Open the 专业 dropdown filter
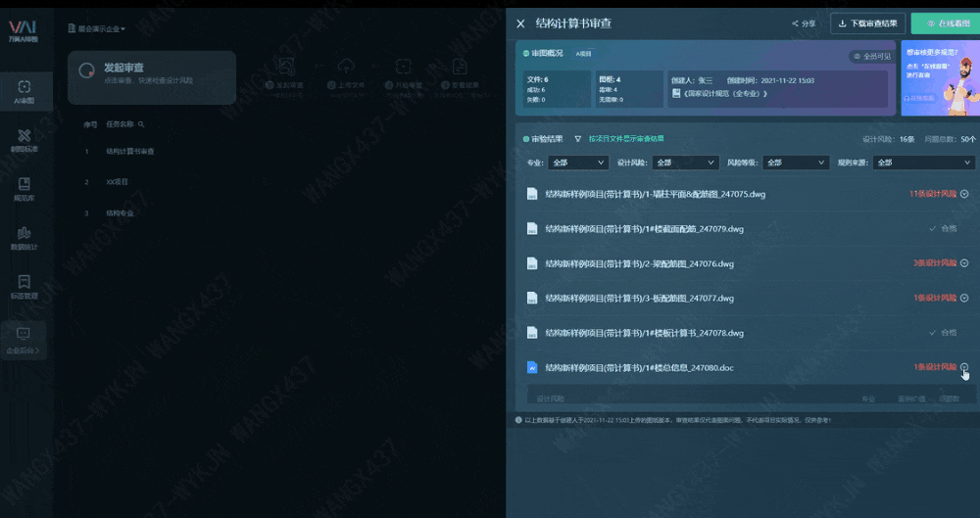Image resolution: width=980 pixels, height=518 pixels. click(578, 163)
